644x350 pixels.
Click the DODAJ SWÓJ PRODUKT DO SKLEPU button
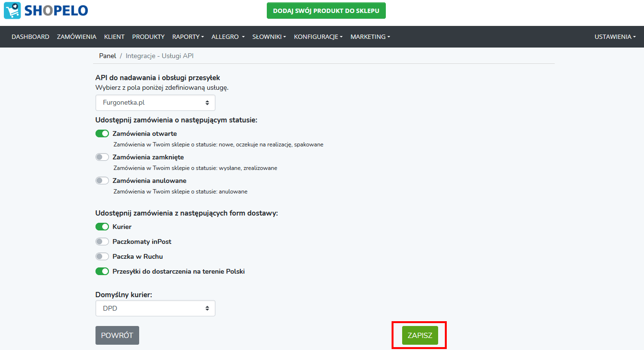point(326,11)
